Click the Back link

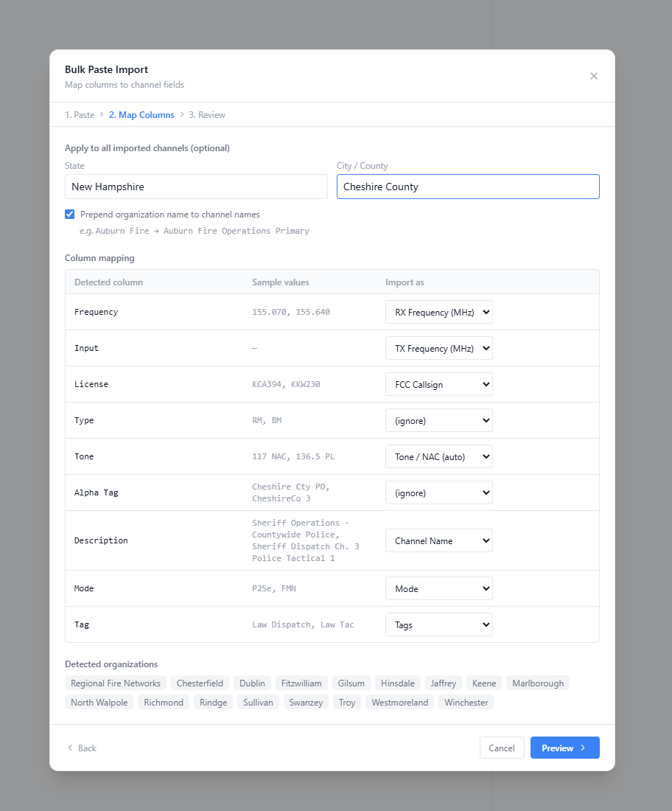pos(81,748)
